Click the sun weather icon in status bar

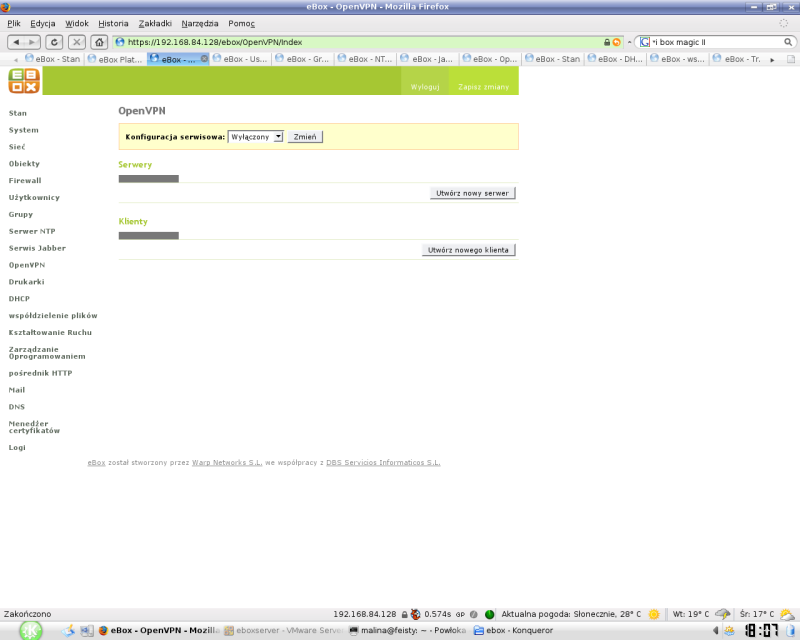click(x=654, y=614)
